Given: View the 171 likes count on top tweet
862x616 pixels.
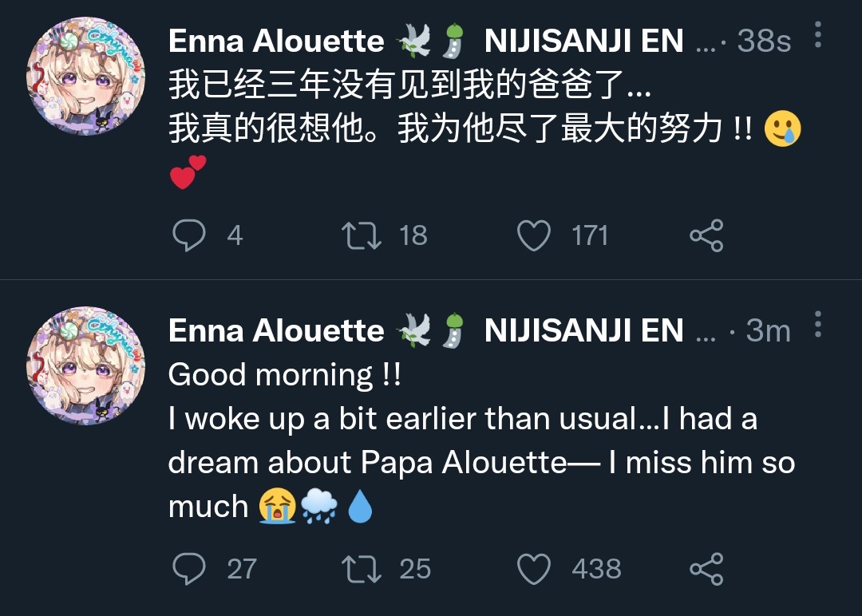Looking at the screenshot, I should pos(590,236).
